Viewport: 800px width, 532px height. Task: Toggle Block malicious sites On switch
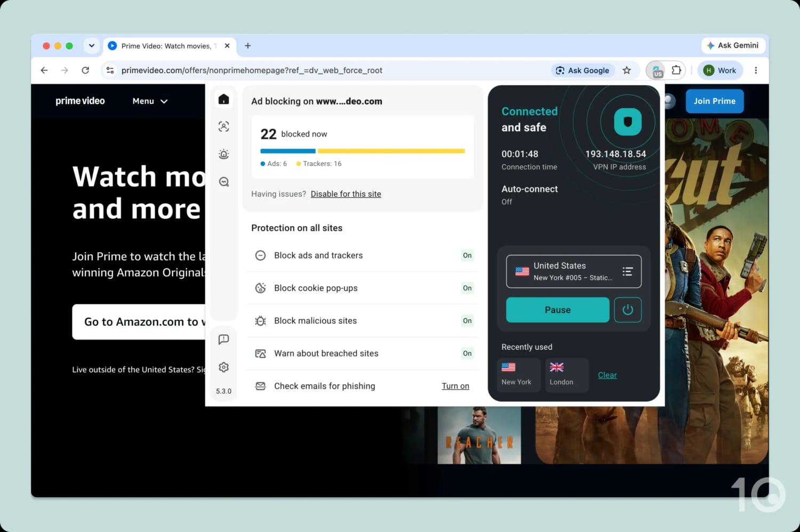[x=467, y=321]
